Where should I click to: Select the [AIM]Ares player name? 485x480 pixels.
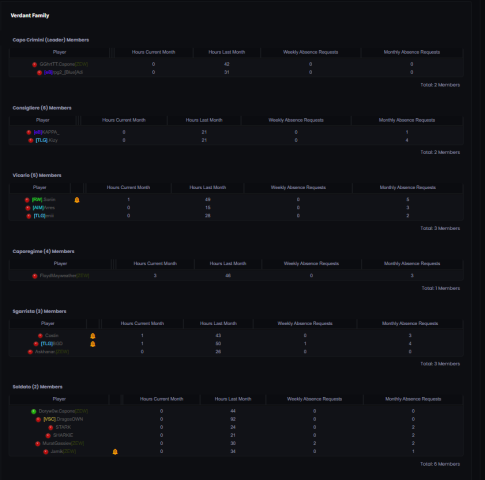click(x=44, y=208)
